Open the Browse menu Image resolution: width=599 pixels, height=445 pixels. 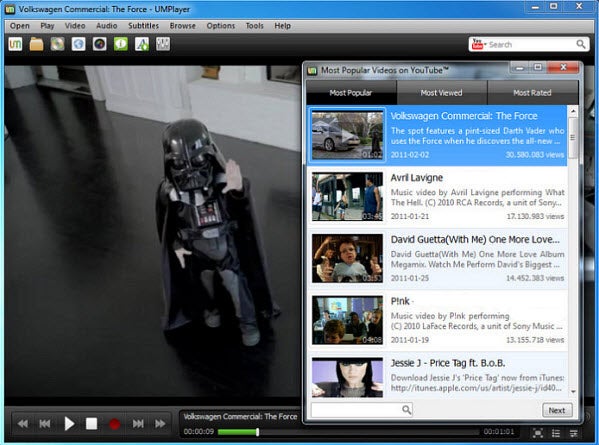click(x=183, y=26)
